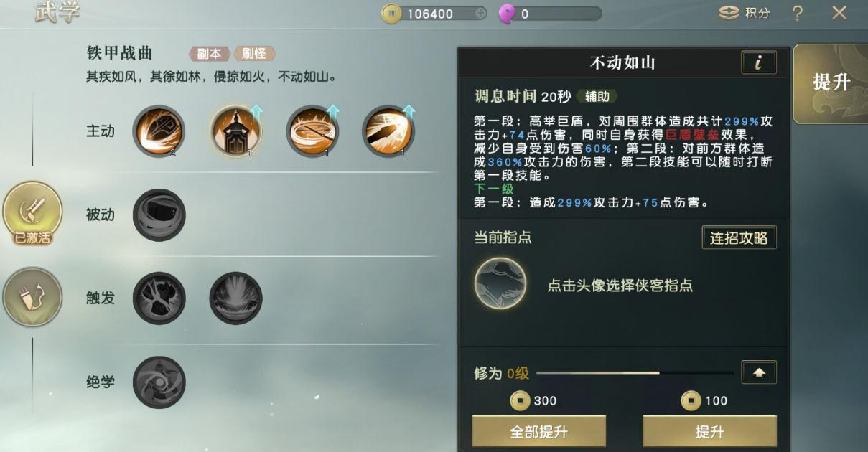Open the locked 绝学 ultimate skill icon

click(159, 382)
